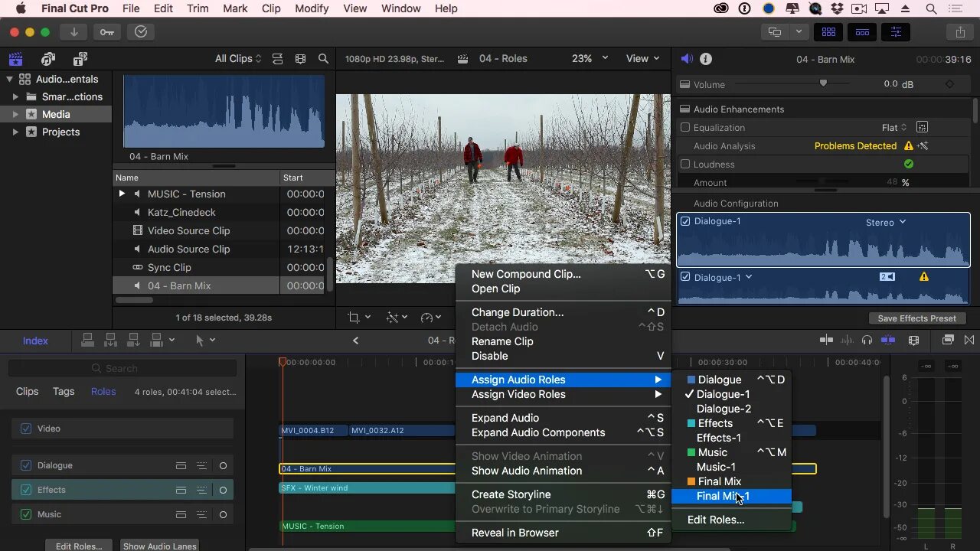Viewport: 980px width, 551px height.
Task: Expand the Projects event triangle
Action: 15,132
